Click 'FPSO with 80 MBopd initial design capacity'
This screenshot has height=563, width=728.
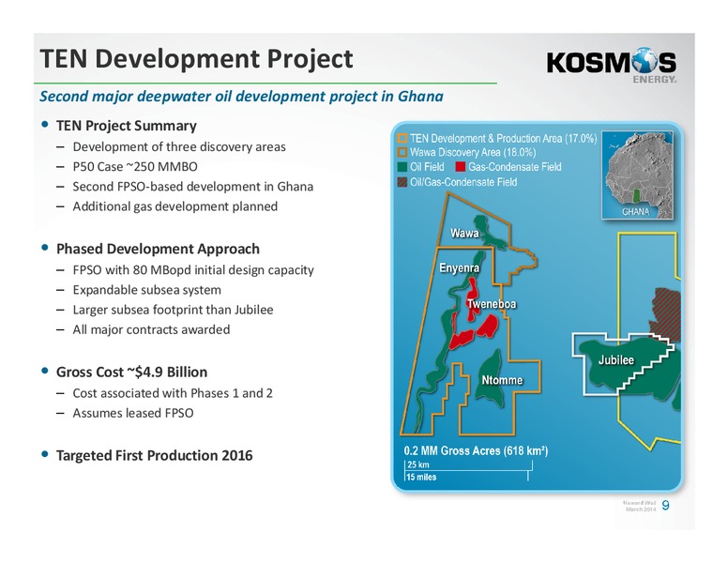[x=193, y=270]
